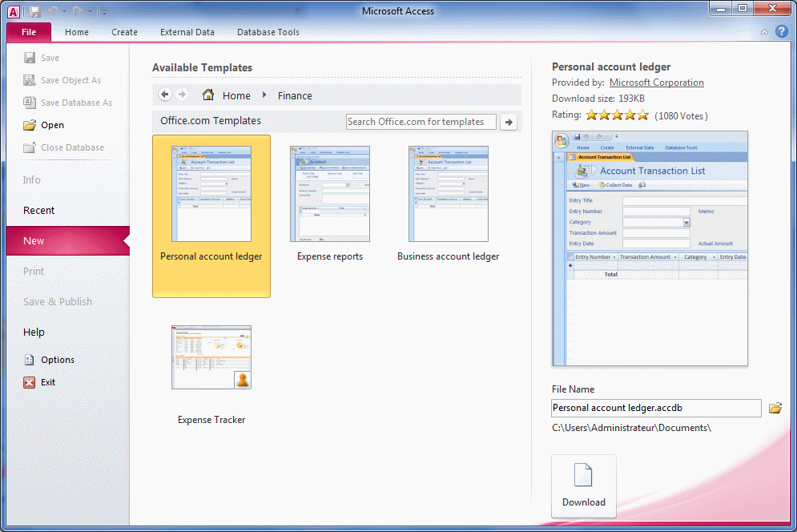Image resolution: width=797 pixels, height=532 pixels.
Task: Select Recent in the Backstage menu
Action: coord(38,211)
